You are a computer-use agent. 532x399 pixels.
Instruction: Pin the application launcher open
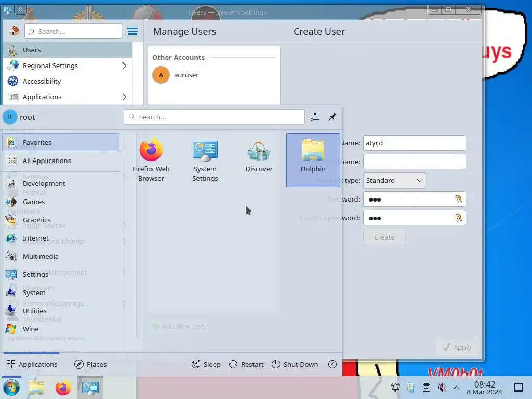click(332, 117)
